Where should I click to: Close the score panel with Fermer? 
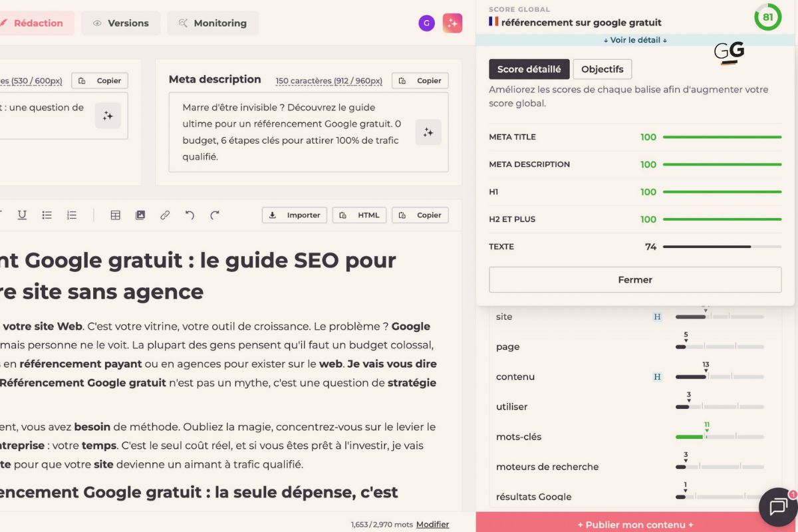pos(635,279)
